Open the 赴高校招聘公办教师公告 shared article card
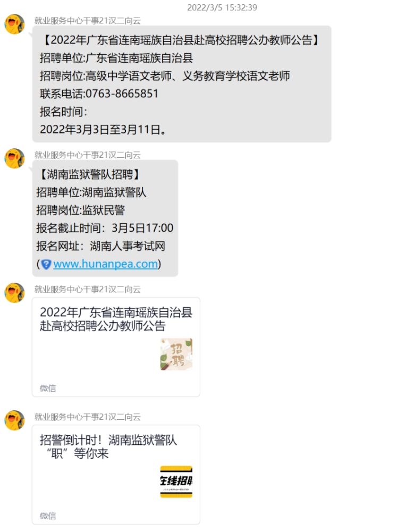 coord(116,347)
